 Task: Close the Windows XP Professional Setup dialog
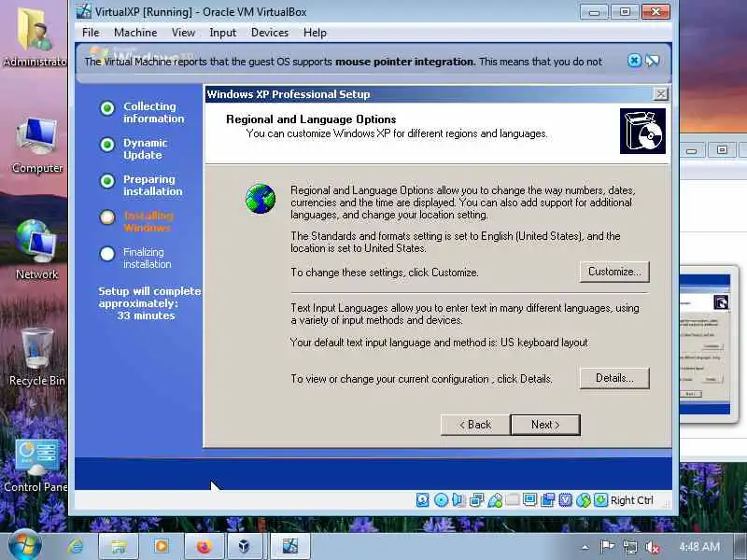coord(660,94)
